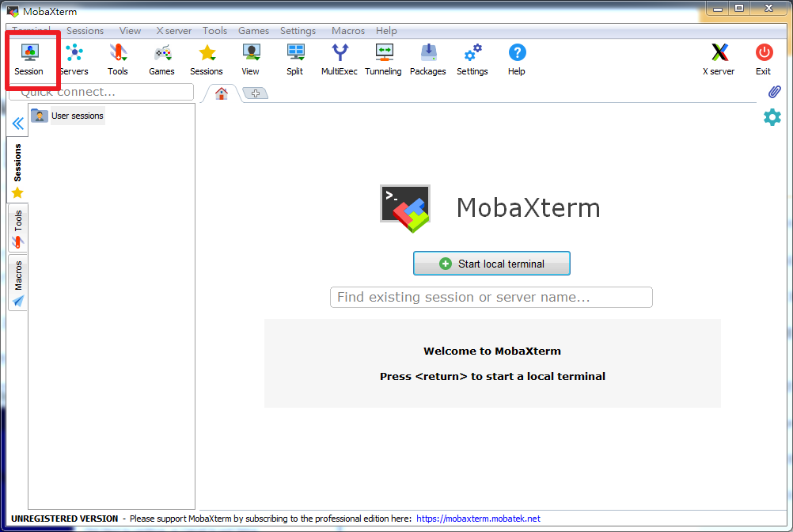Open a new tab with plus tab
This screenshot has height=532, width=793.
point(256,93)
